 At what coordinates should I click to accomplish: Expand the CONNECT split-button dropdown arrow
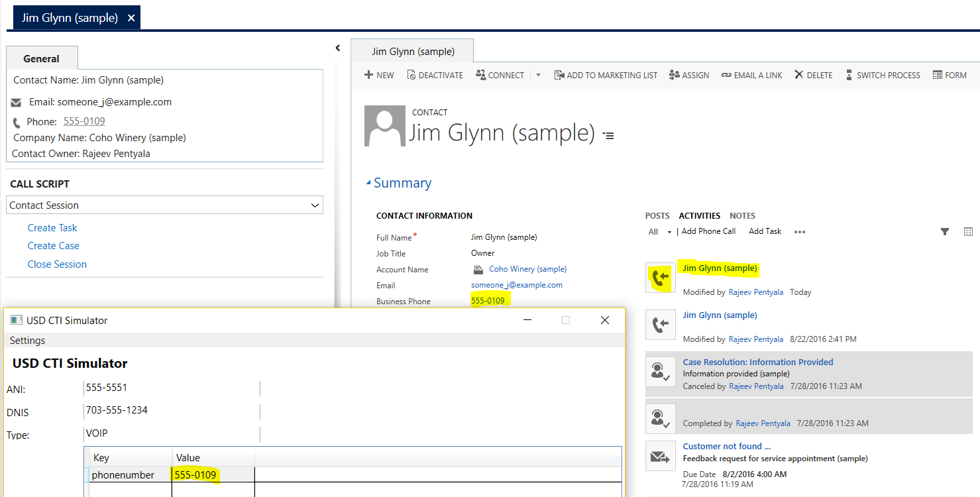click(x=538, y=76)
